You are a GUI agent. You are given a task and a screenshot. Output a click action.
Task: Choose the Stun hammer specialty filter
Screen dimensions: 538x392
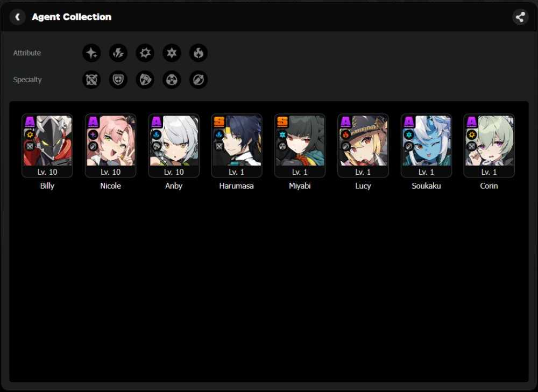pyautogui.click(x=145, y=80)
